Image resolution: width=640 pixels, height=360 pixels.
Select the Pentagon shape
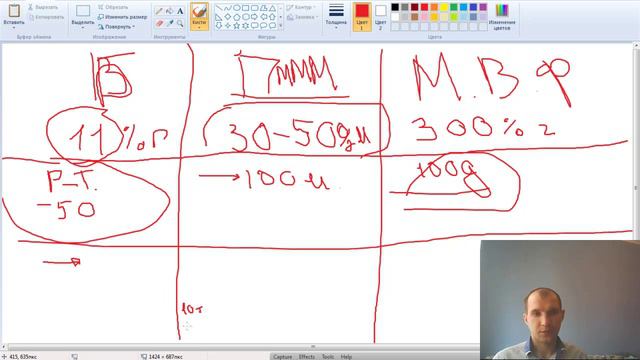[x=237, y=17]
